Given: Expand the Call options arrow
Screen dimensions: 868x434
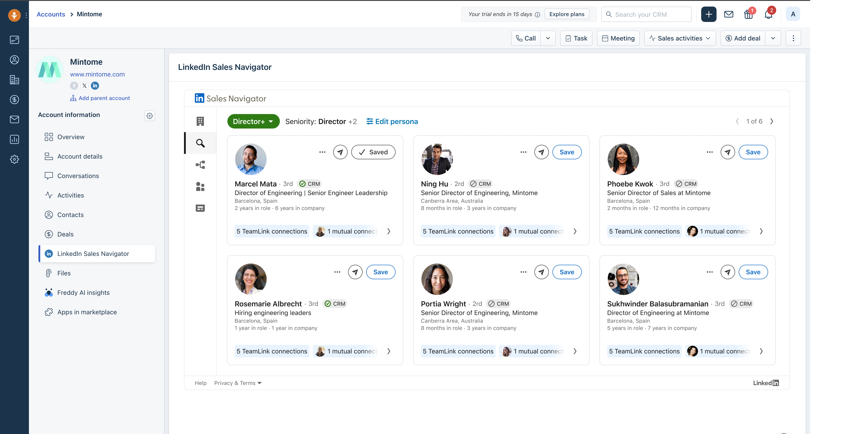Looking at the screenshot, I should [x=547, y=38].
